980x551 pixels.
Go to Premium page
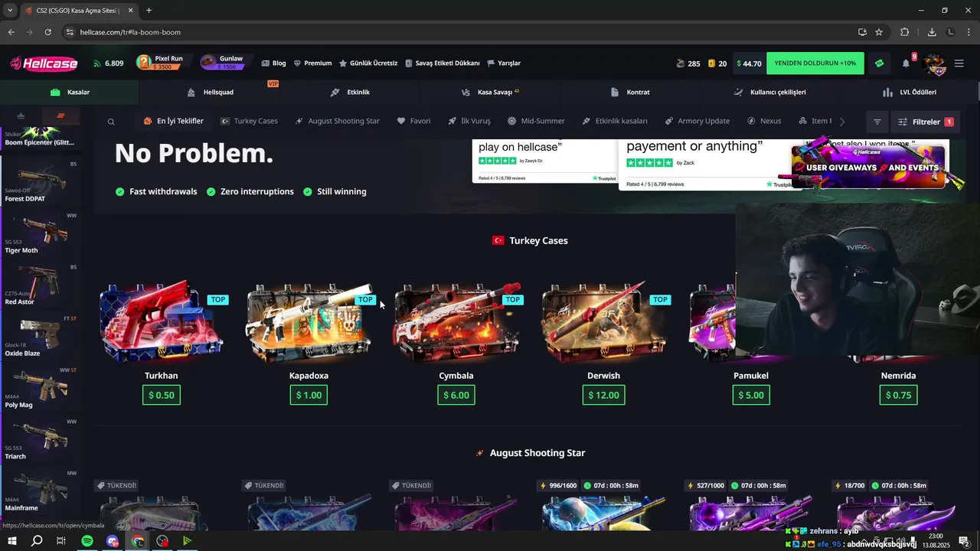312,64
